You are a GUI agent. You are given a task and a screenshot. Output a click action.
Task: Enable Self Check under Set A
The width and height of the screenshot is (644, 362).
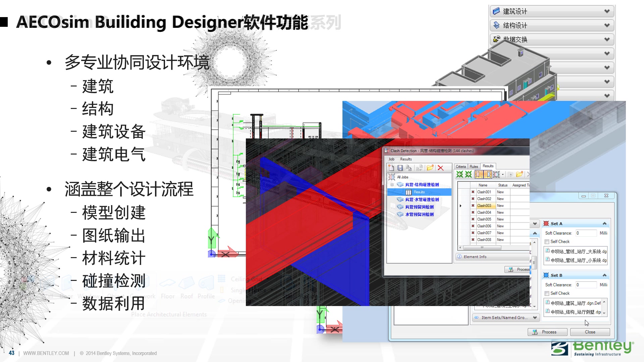tap(547, 242)
